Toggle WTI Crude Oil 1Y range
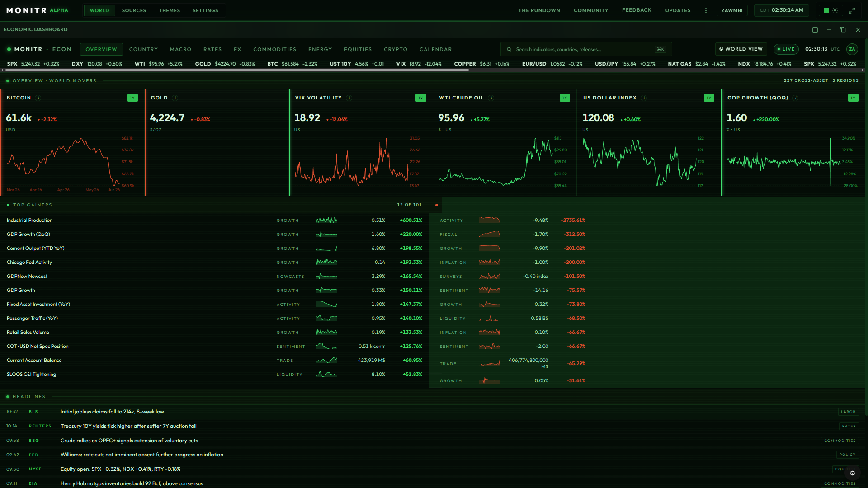This screenshot has width=868, height=488. 565,98
